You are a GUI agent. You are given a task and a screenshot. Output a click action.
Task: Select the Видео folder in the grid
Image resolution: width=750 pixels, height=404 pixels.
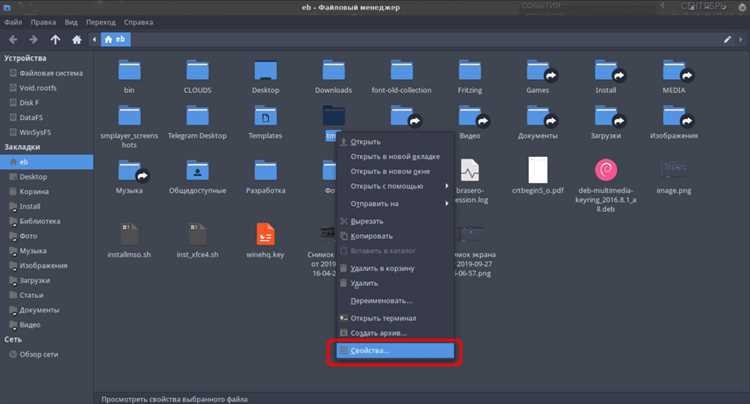[471, 122]
